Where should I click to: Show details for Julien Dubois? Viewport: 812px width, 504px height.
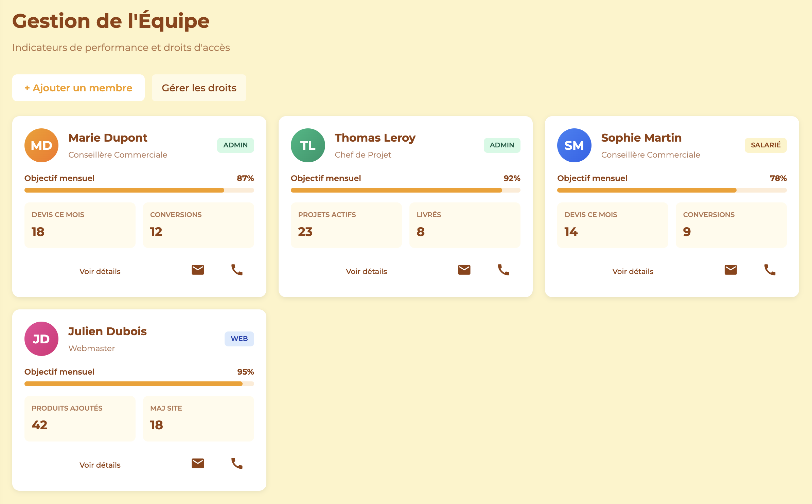point(100,465)
